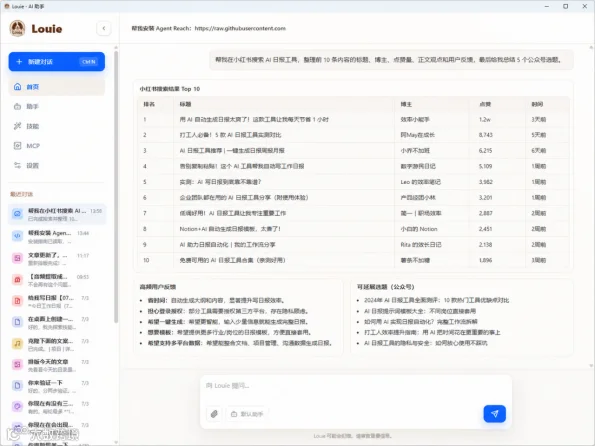This screenshot has height=447, width=596.
Task: Start a new chat with 新建对话
Action: tap(57, 62)
